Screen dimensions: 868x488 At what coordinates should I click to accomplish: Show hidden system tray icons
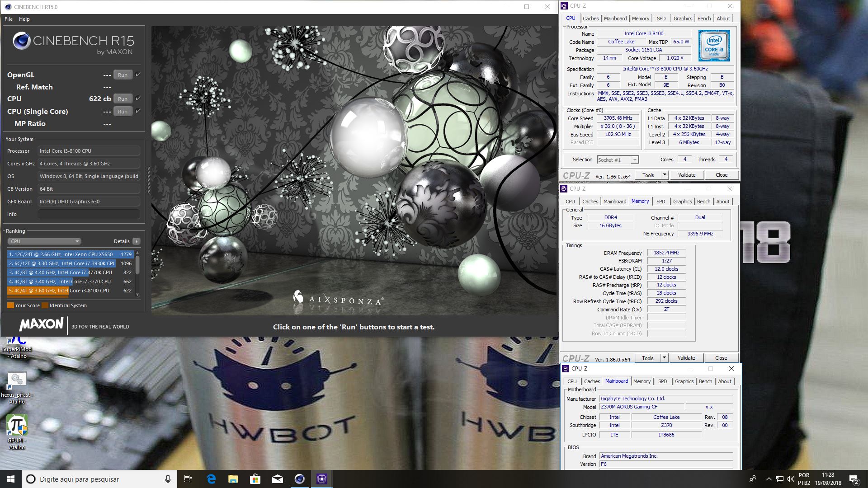(769, 479)
